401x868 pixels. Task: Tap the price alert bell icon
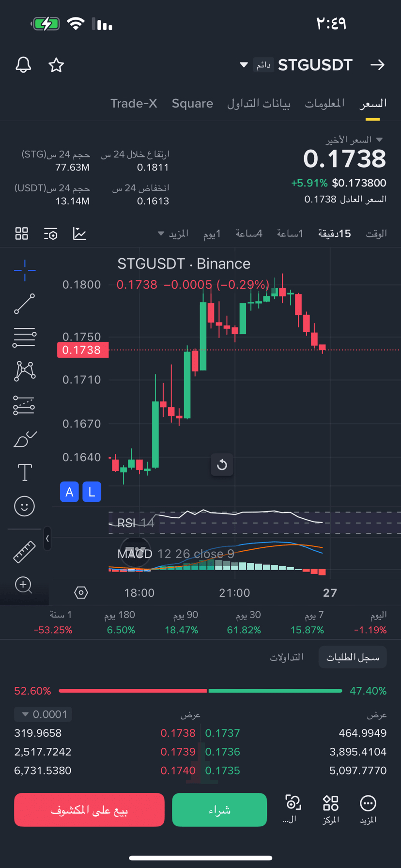[23, 65]
